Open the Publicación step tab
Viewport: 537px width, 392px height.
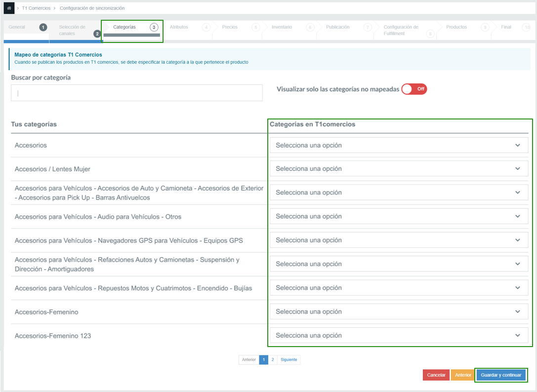(x=346, y=30)
